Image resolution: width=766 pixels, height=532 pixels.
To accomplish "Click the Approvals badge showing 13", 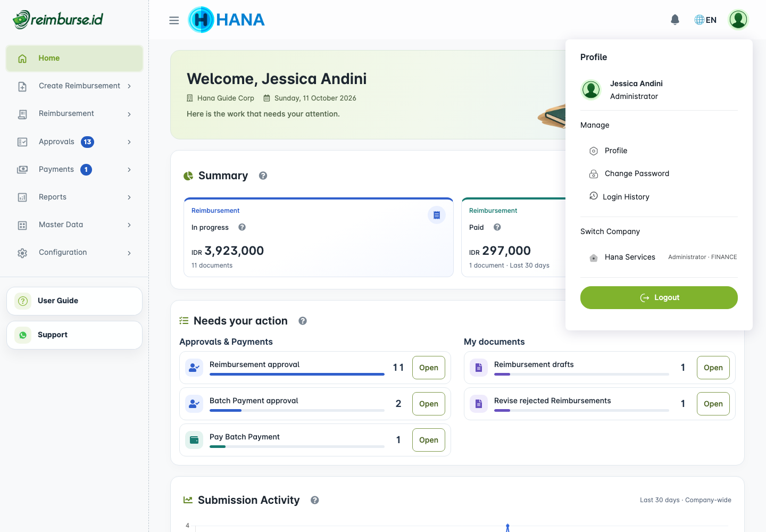I will [x=87, y=142].
